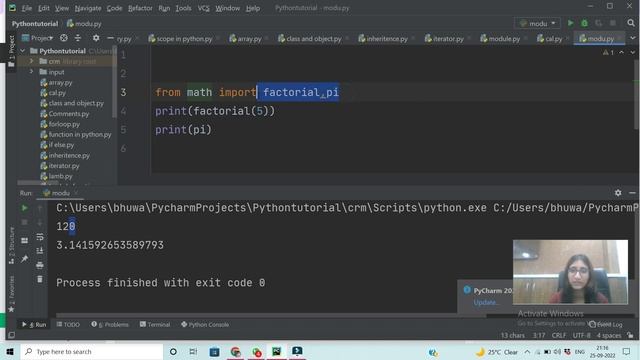640x360 pixels.
Task: Start debugging with the bug icon
Action: point(584,23)
